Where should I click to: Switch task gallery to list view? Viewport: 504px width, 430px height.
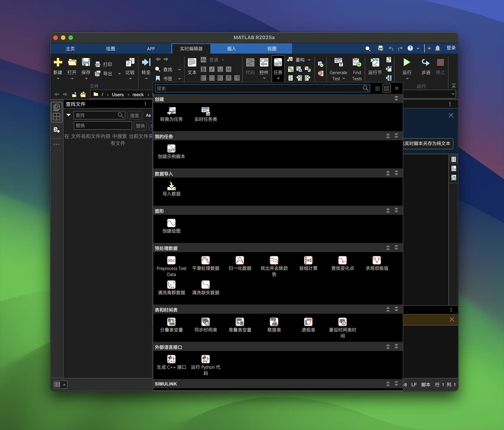[x=377, y=88]
